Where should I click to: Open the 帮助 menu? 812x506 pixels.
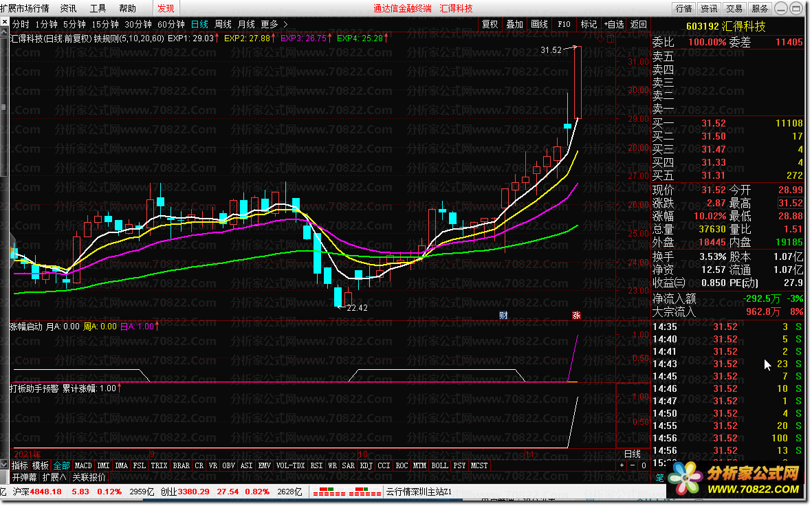(x=127, y=8)
